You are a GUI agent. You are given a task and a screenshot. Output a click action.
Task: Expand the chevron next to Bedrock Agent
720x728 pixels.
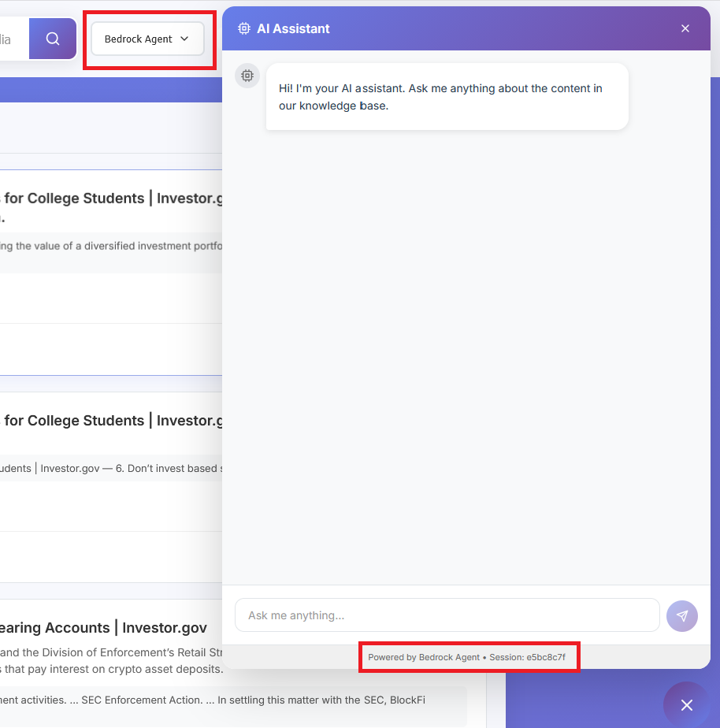point(184,38)
